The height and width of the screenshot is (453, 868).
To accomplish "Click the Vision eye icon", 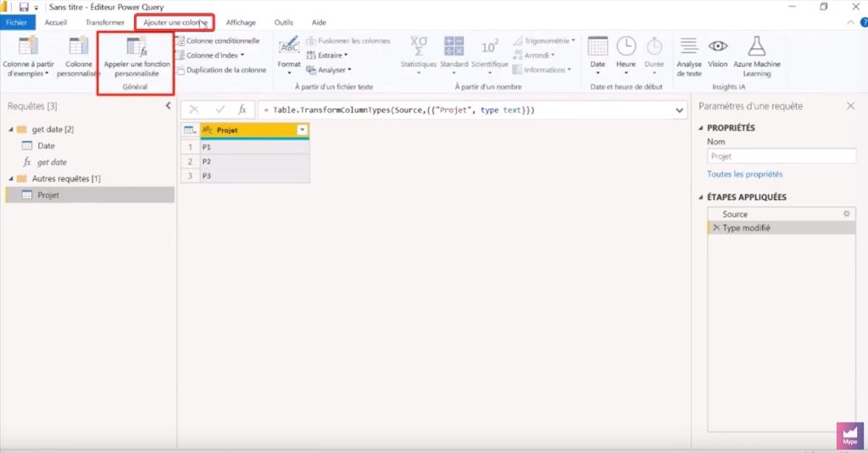I will [718, 46].
